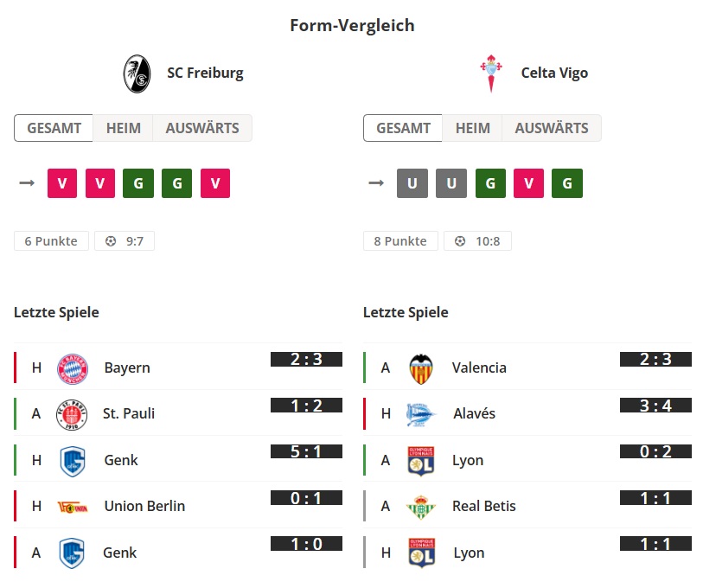Click the goal icon beside 9:7
Screen dimensions: 703x588
pyautogui.click(x=107, y=240)
